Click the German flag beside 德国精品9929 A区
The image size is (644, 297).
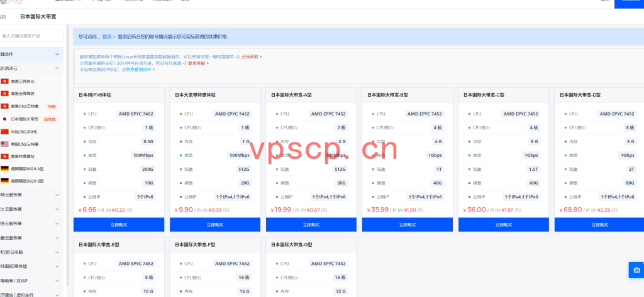[4, 169]
